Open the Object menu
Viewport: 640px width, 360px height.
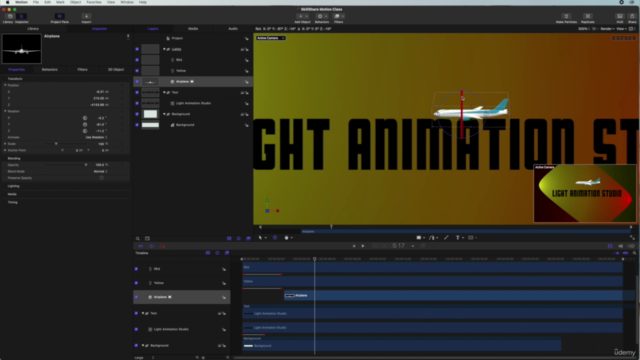75,2
